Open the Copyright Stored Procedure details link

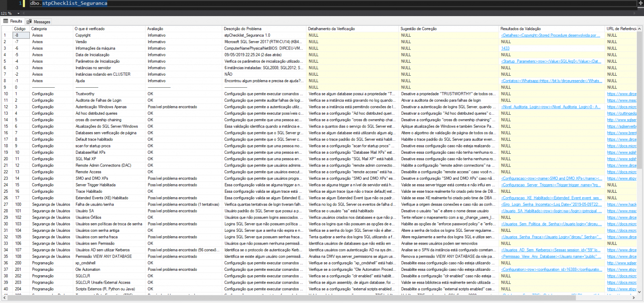point(551,35)
